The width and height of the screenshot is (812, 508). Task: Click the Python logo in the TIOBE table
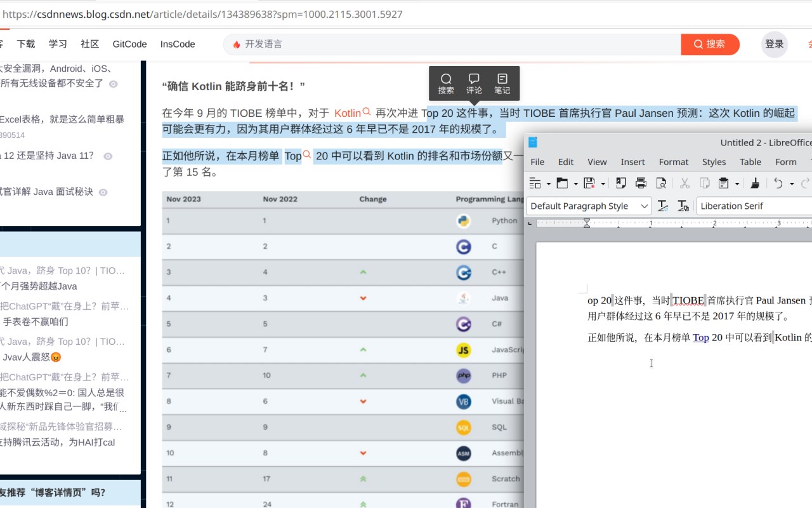(464, 221)
